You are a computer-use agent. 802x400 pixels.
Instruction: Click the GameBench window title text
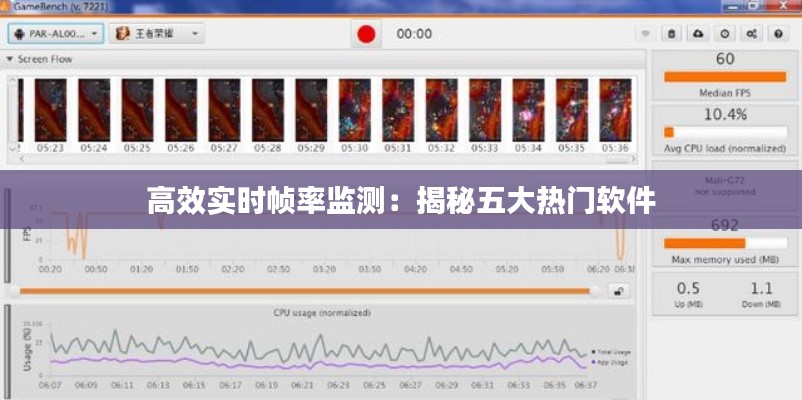[61, 6]
